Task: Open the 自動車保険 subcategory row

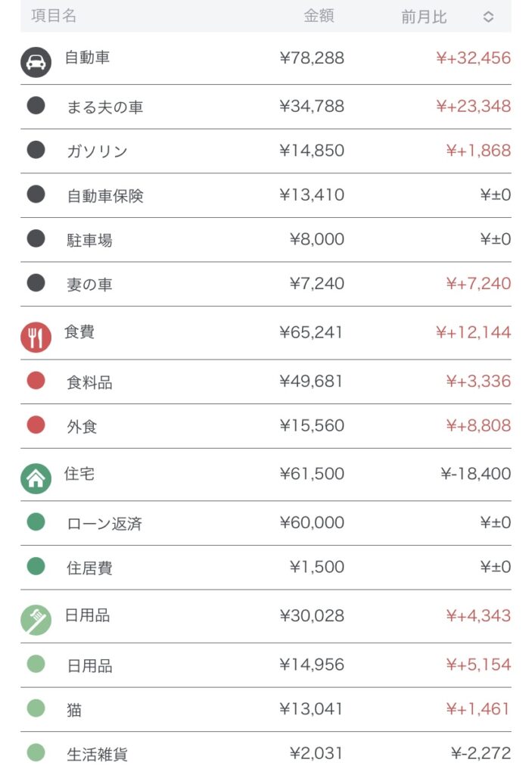Action: pos(105,196)
